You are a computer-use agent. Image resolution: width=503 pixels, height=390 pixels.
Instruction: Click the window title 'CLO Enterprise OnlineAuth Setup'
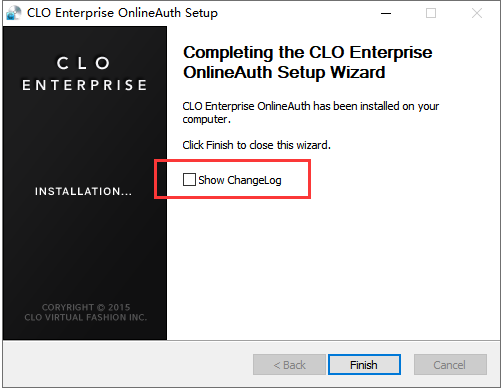tap(122, 13)
